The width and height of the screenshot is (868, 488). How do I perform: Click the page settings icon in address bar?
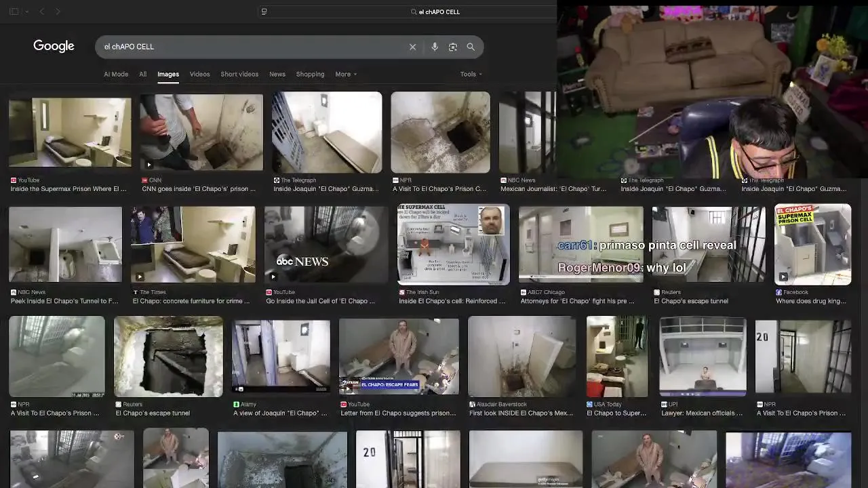[x=264, y=12]
